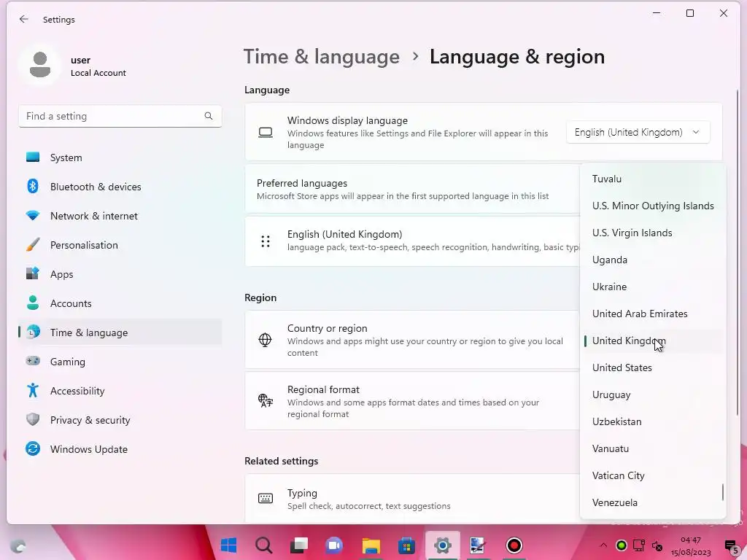Open Privacy & security settings
The width and height of the screenshot is (747, 560).
coord(120,420)
